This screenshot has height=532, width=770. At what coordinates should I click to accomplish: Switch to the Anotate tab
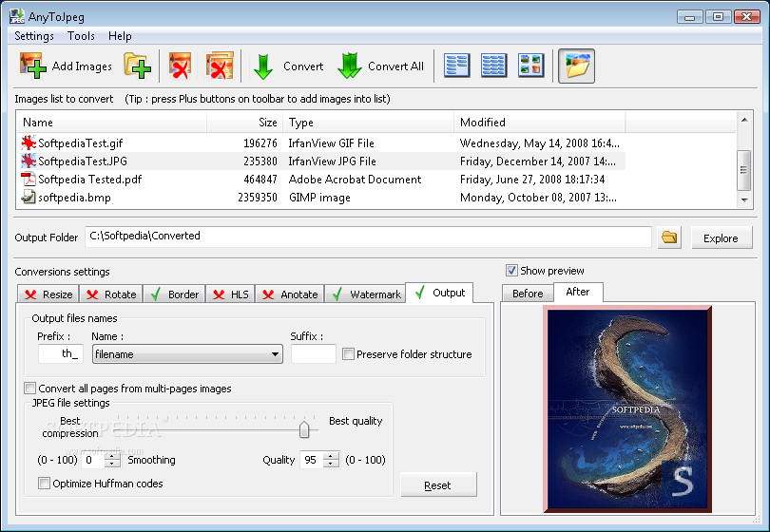[x=290, y=294]
